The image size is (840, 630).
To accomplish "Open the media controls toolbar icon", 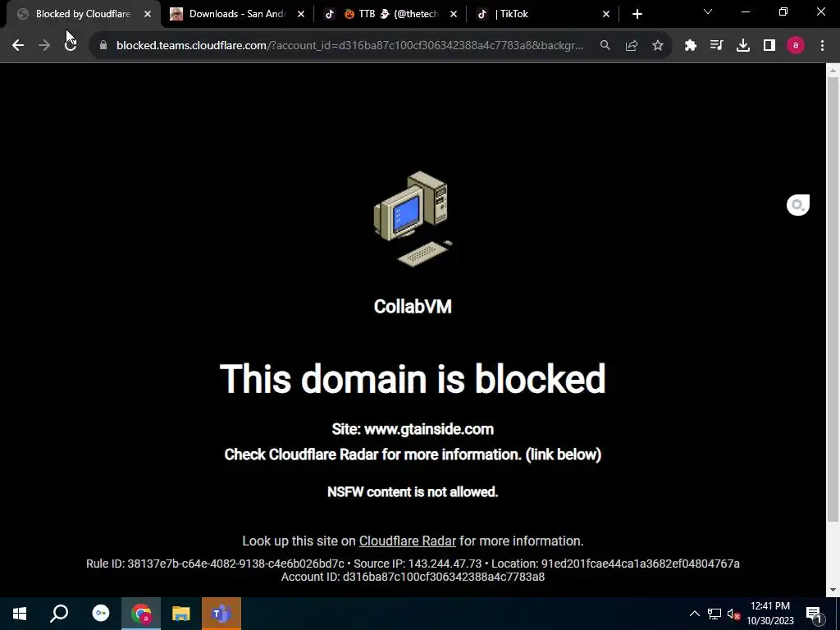I will (x=716, y=46).
